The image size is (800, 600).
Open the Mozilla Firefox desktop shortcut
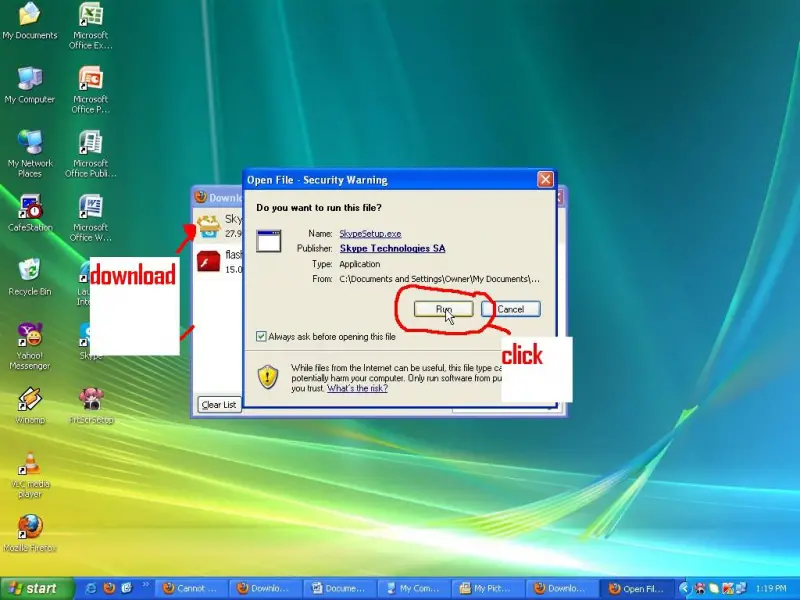30,534
